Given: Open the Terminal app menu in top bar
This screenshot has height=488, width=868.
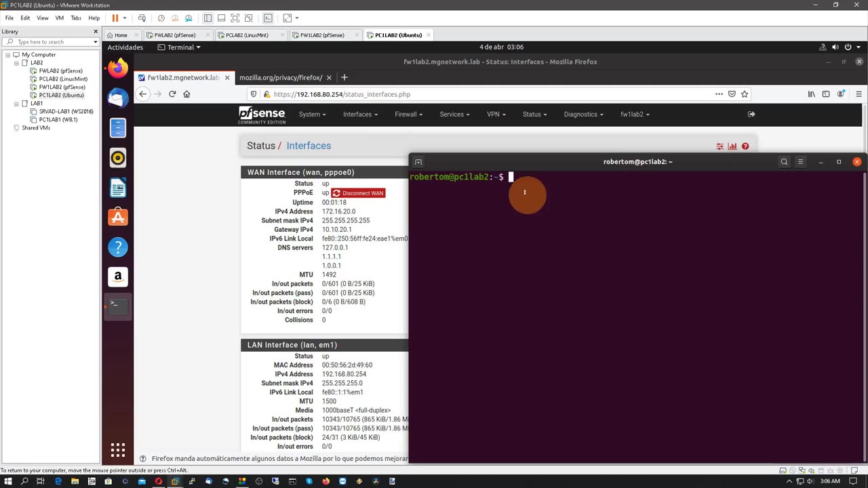Looking at the screenshot, I should tap(179, 47).
